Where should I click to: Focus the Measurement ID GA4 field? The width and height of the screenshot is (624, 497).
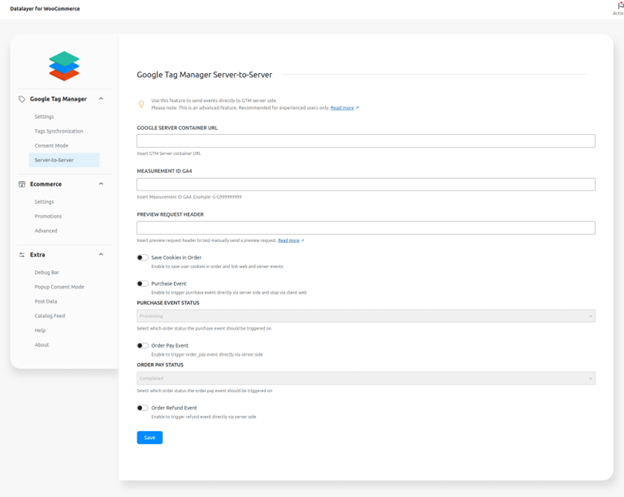click(x=366, y=184)
